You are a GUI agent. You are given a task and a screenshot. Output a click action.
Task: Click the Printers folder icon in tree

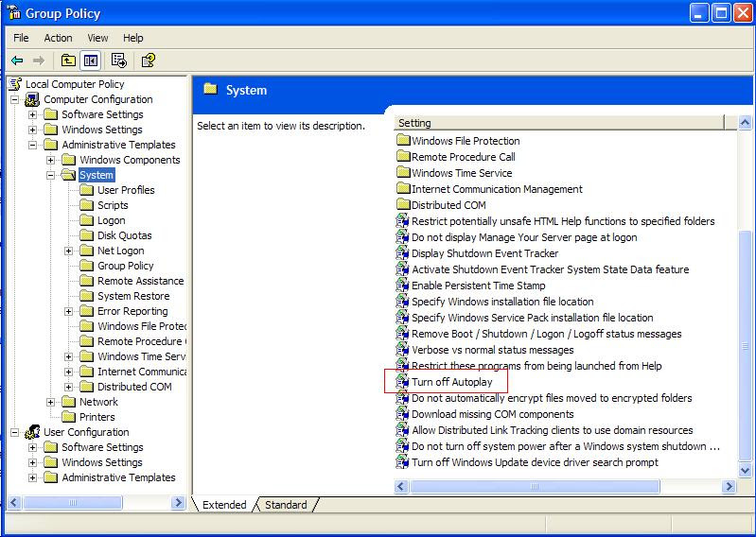(68, 417)
